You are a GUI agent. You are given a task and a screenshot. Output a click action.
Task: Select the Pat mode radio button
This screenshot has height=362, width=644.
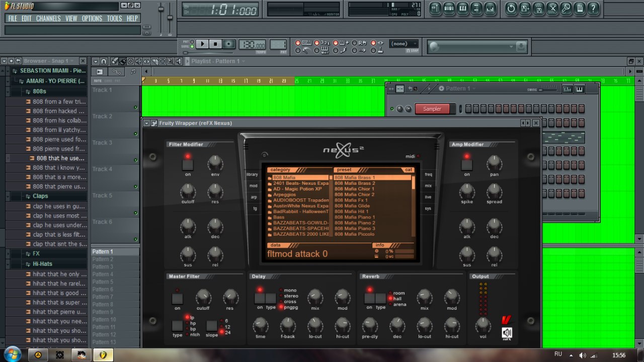pos(192,42)
